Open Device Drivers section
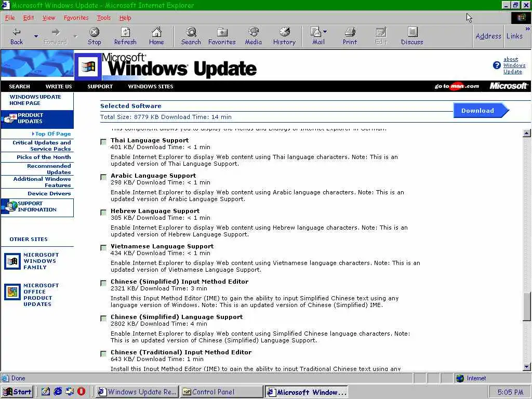Image resolution: width=532 pixels, height=399 pixels. click(49, 193)
